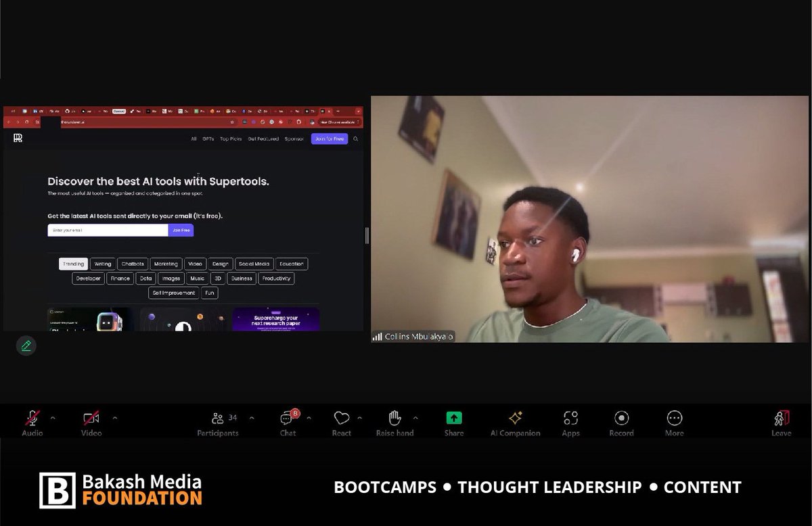This screenshot has height=526, width=812.
Task: Click the email input field
Action: pos(108,231)
